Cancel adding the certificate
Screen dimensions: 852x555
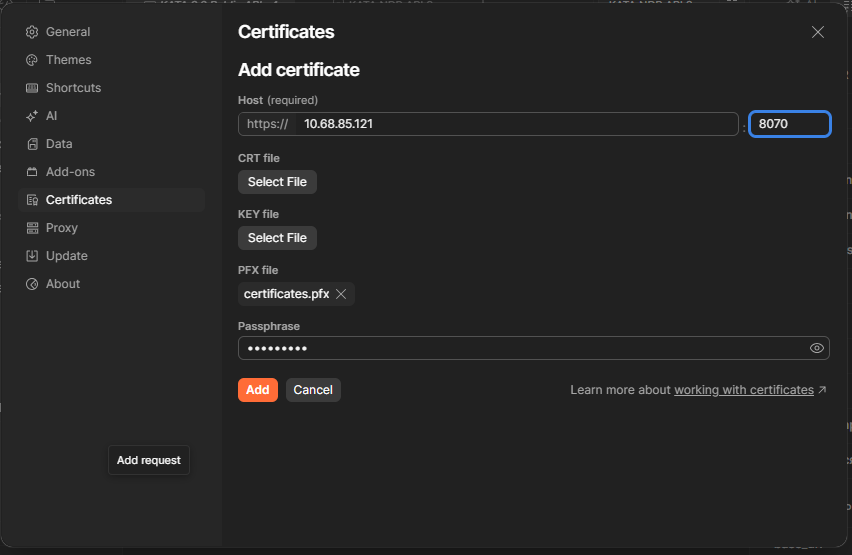(x=313, y=390)
